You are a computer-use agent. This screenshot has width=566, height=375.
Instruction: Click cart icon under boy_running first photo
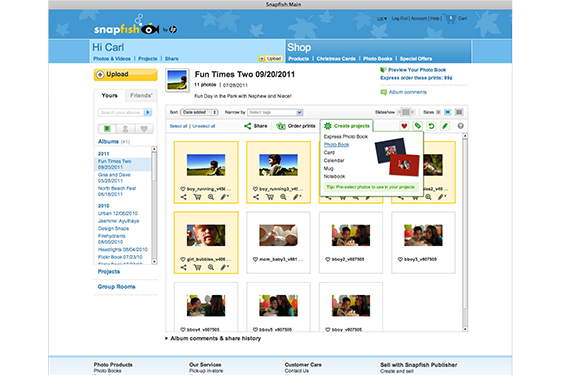pyautogui.click(x=197, y=197)
